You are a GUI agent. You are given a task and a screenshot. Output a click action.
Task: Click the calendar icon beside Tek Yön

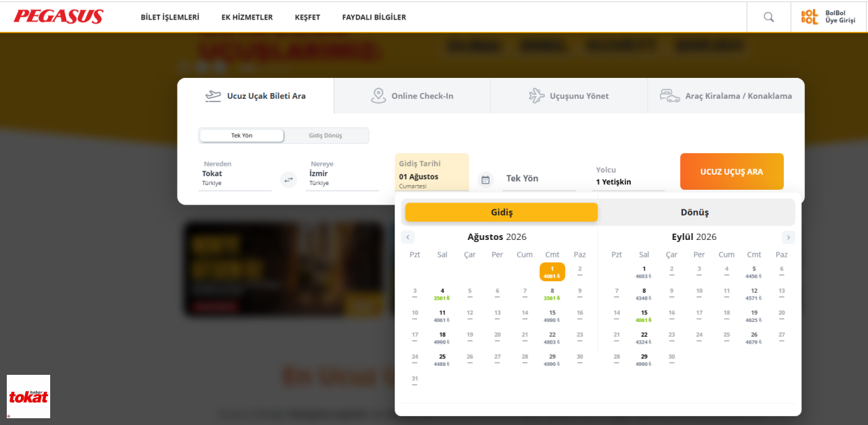485,180
